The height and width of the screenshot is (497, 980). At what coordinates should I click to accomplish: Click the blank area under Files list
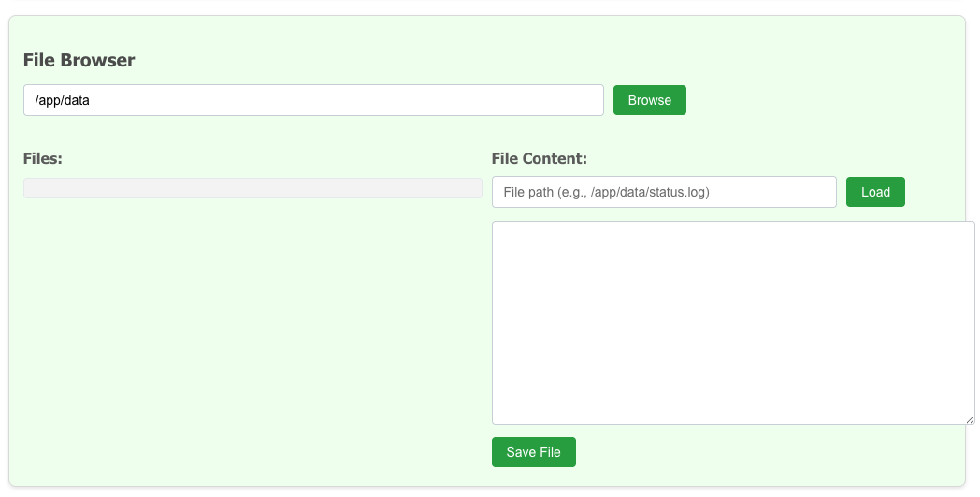pyautogui.click(x=252, y=328)
